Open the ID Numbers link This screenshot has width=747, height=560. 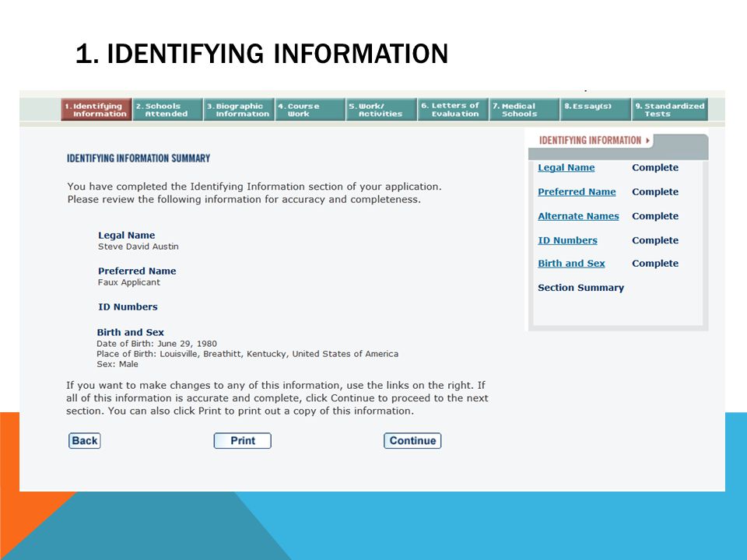[567, 240]
